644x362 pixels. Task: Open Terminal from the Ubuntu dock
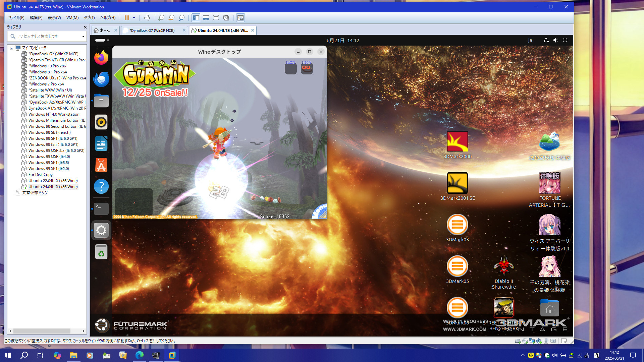[x=101, y=208]
